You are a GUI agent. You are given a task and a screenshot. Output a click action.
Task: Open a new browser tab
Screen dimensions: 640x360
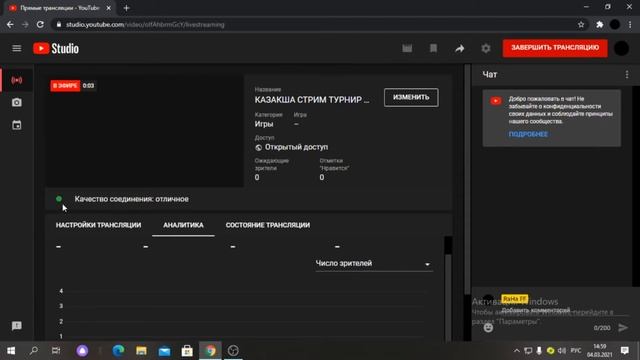click(126, 8)
